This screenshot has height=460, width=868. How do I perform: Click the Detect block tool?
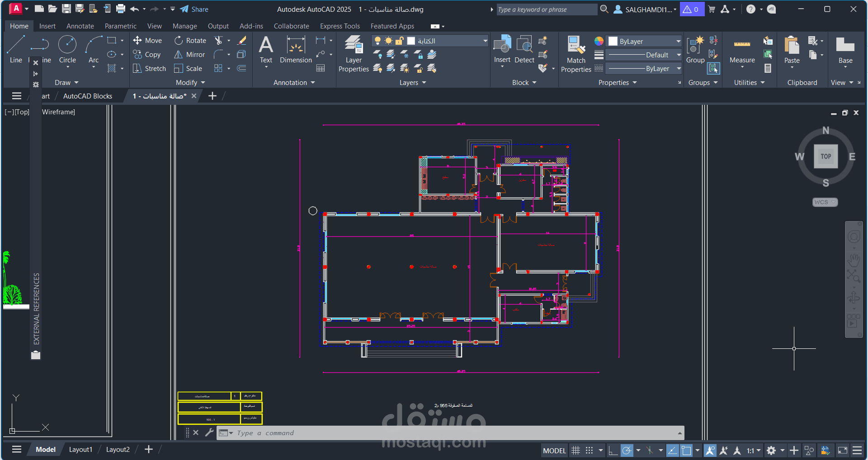[x=524, y=50]
